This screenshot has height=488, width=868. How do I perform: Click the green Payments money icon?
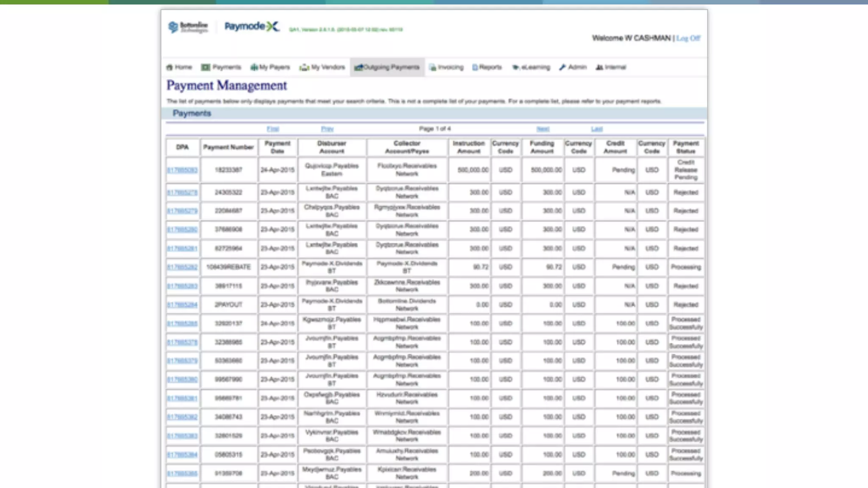[x=206, y=67]
